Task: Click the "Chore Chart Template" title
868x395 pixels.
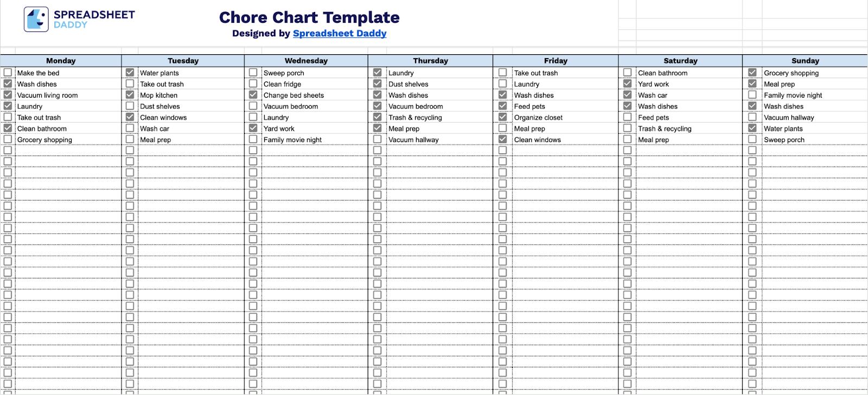Action: pos(309,17)
